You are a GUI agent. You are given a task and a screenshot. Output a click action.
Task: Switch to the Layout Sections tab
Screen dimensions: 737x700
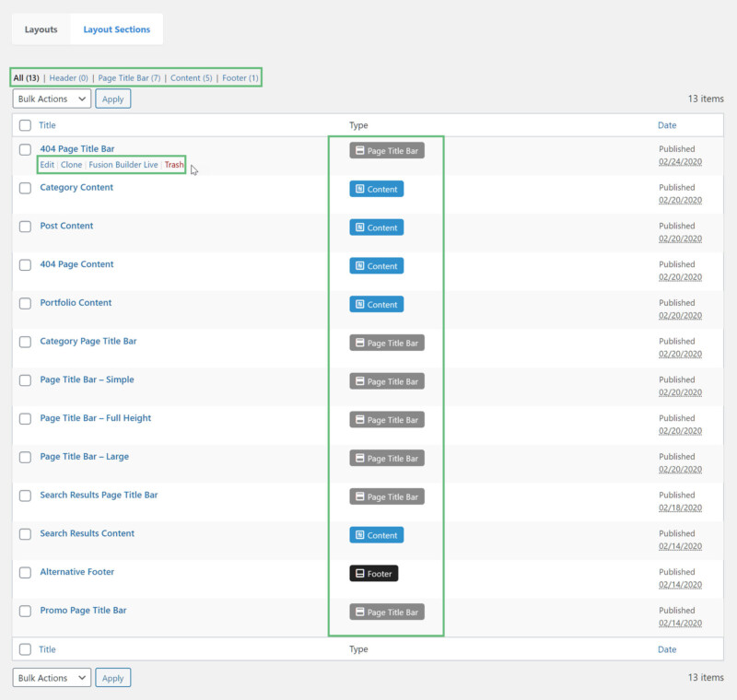116,29
